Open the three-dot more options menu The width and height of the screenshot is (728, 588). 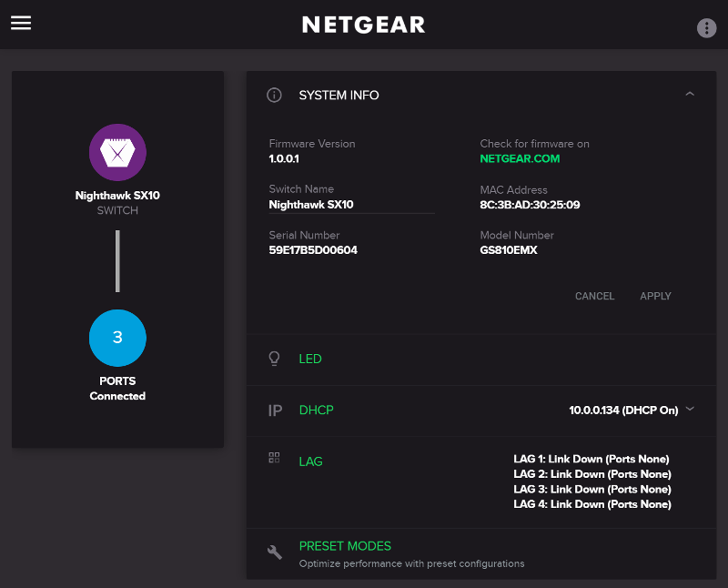pyautogui.click(x=706, y=28)
